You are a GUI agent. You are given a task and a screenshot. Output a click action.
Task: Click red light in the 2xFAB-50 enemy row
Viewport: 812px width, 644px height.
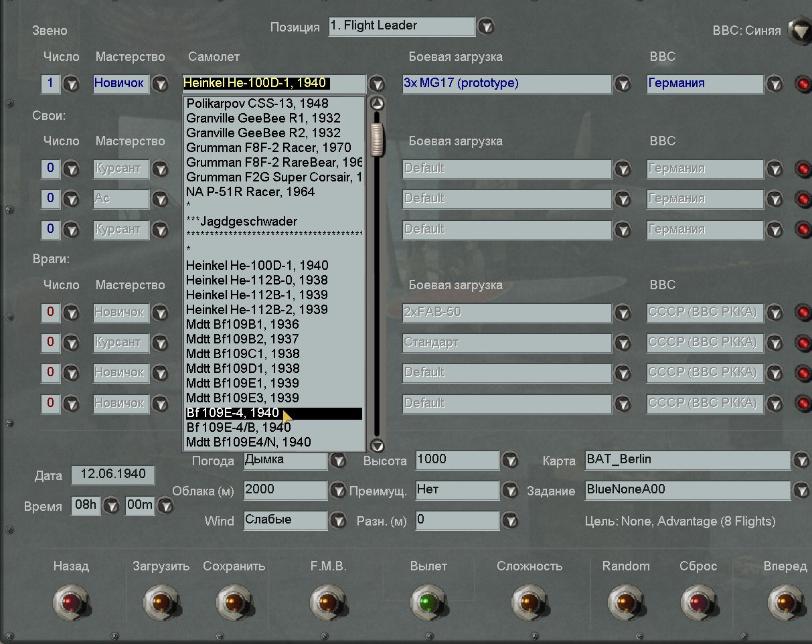[802, 313]
